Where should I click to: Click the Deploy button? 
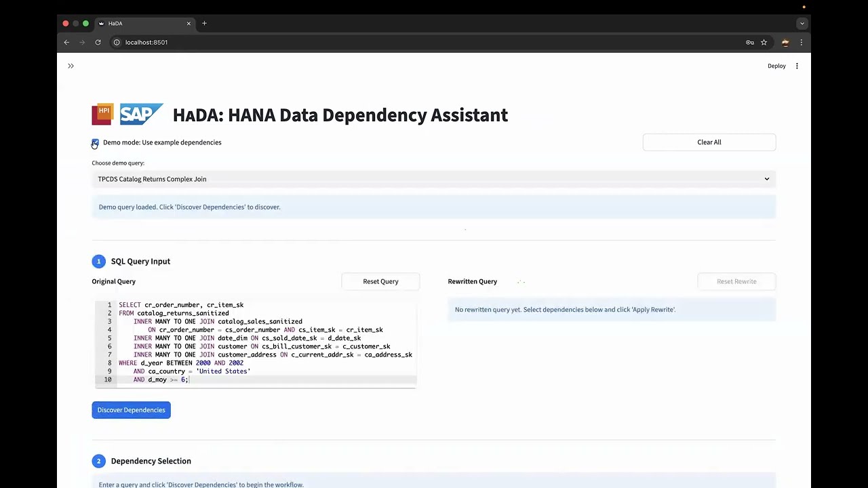point(776,66)
